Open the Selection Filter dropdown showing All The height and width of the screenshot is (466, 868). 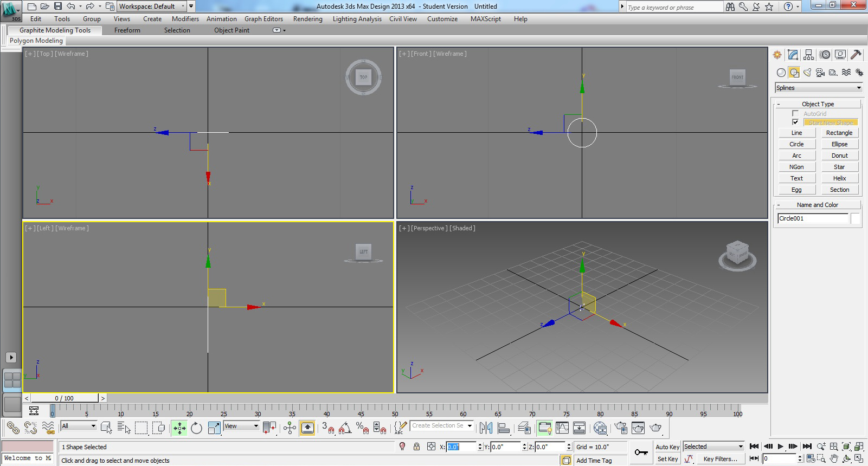pyautogui.click(x=79, y=426)
